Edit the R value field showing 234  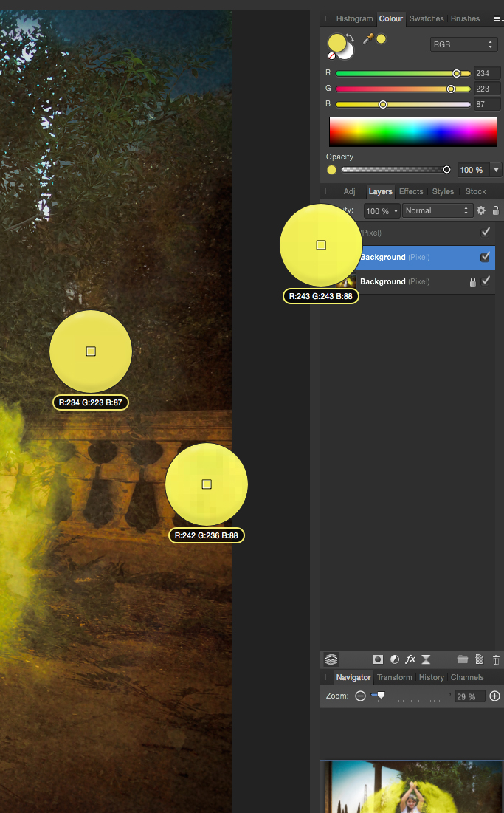click(x=487, y=73)
